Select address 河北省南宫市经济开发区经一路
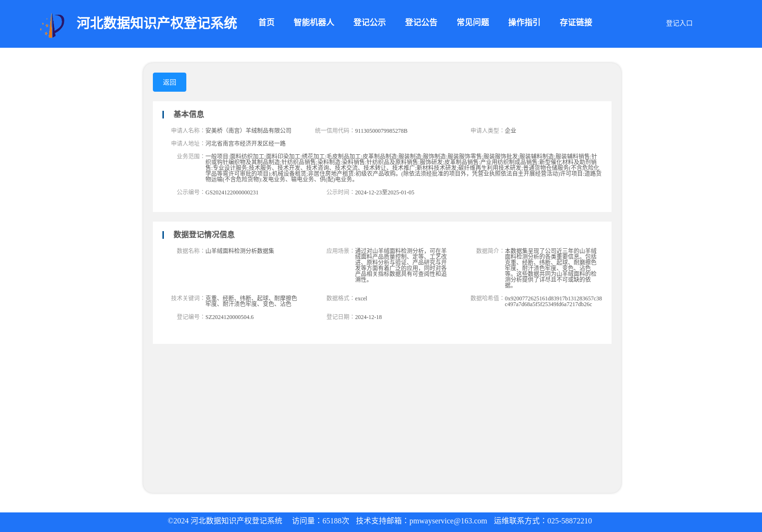Image resolution: width=762 pixels, height=532 pixels. pyautogui.click(x=246, y=143)
